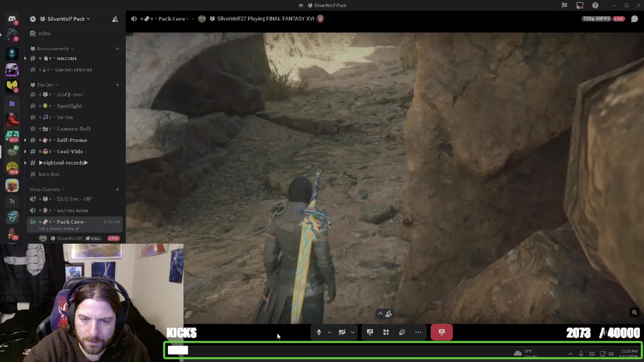Screen dimensions: 644x362
Task: Open the Discord help icon
Action: pyautogui.click(x=595, y=6)
